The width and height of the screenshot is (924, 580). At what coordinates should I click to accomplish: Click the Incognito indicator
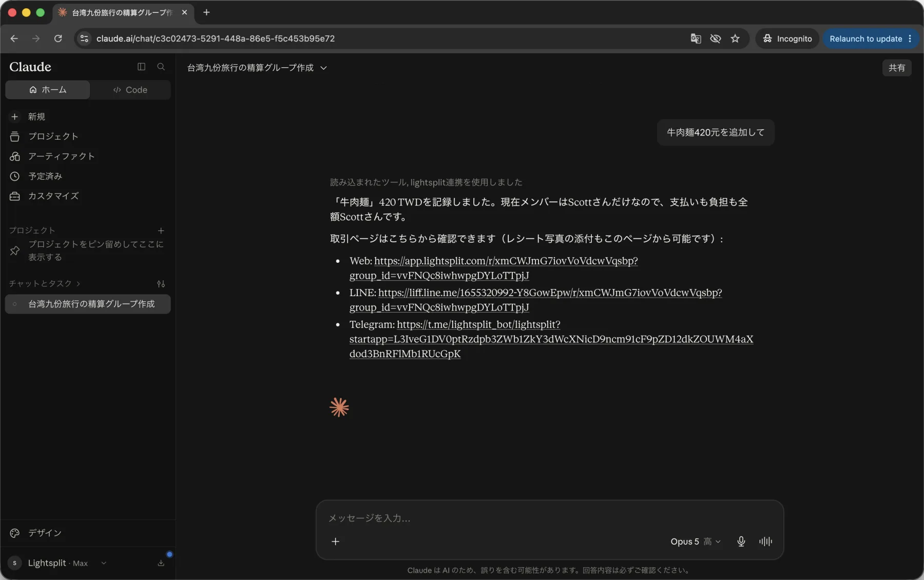coord(787,38)
